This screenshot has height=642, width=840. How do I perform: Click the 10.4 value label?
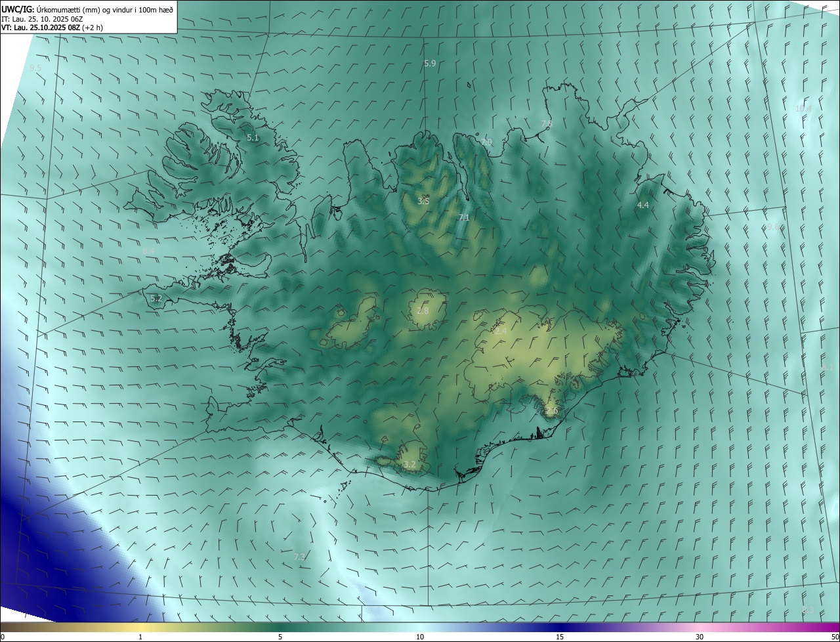tap(803, 108)
